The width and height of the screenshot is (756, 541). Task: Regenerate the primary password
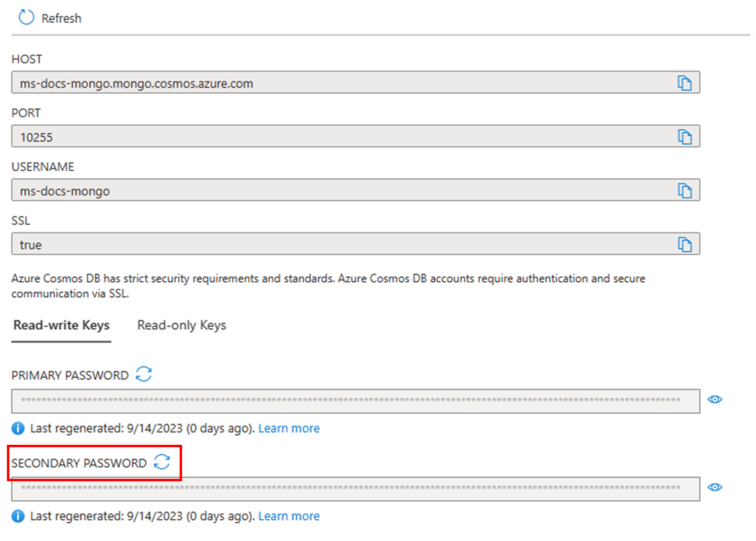click(x=144, y=374)
